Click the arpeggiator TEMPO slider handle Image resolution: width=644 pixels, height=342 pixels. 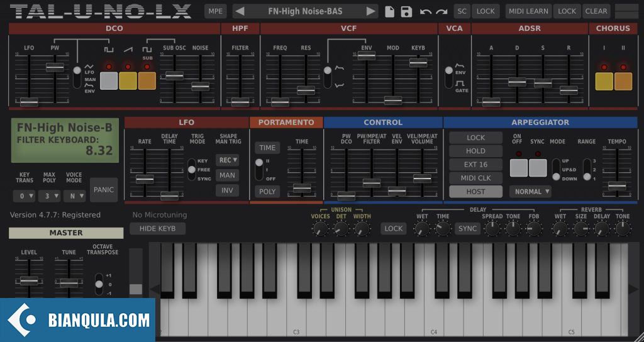(x=617, y=185)
